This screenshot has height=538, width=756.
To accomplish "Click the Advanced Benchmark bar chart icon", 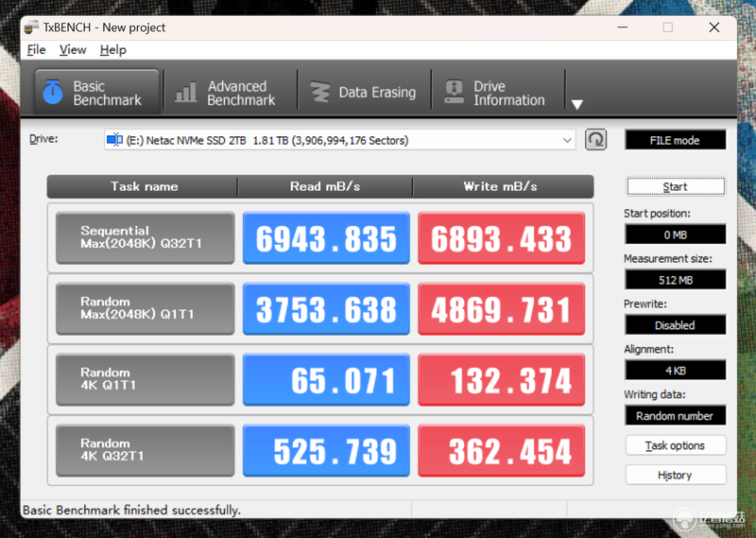I will coord(186,92).
